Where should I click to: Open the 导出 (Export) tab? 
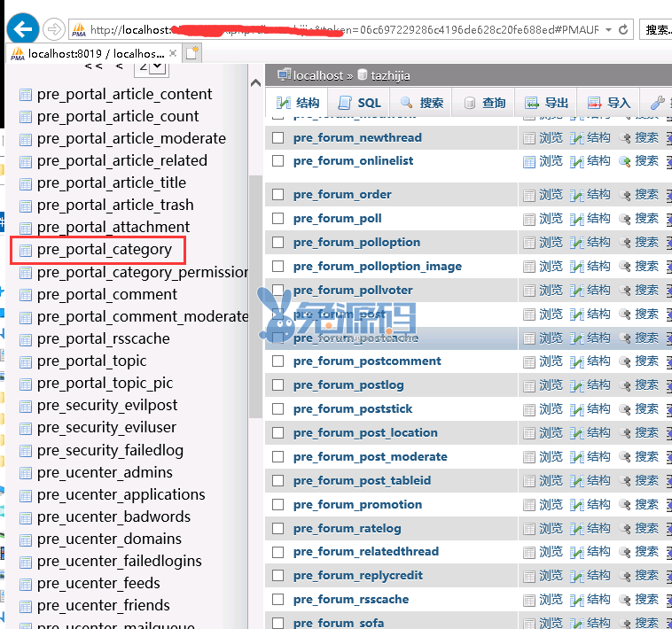coord(546,103)
